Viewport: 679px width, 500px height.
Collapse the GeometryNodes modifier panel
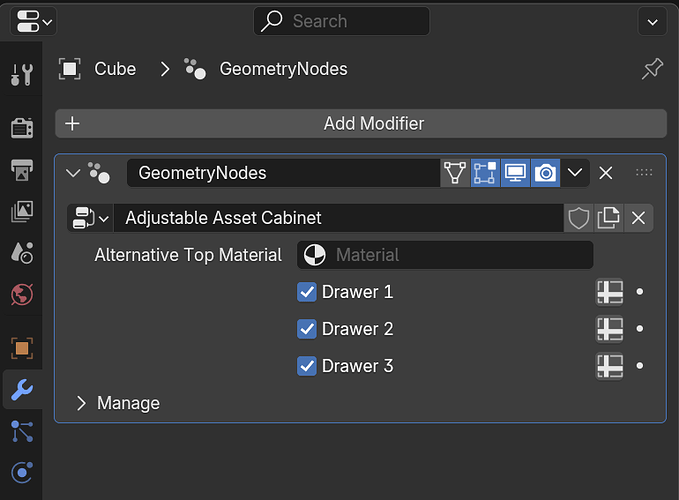point(73,173)
